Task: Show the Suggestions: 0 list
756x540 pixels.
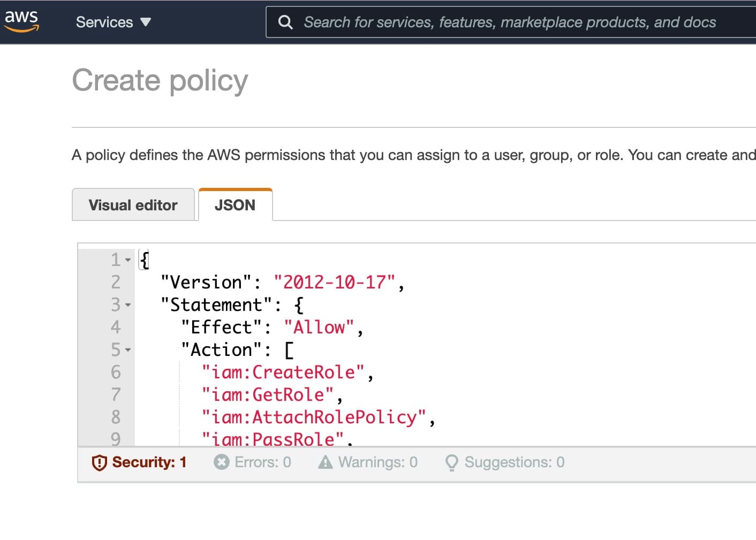Action: 505,462
